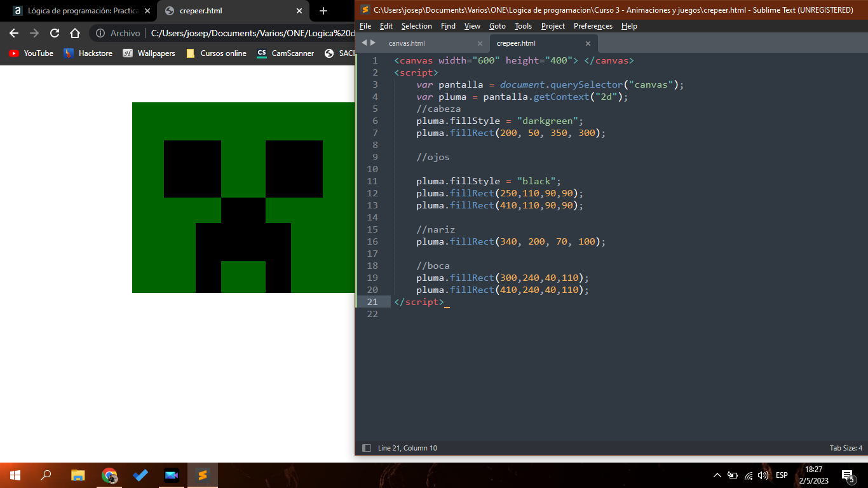Screen dimensions: 868x488
Task: Open the SAC bookmark in Chrome
Action: point(339,53)
